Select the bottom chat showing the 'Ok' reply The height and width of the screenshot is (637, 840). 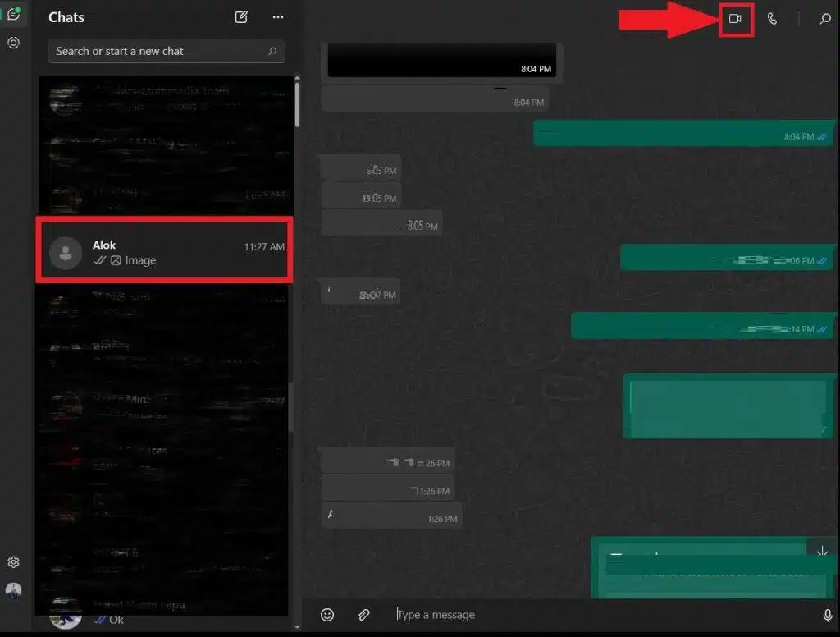coord(164,616)
